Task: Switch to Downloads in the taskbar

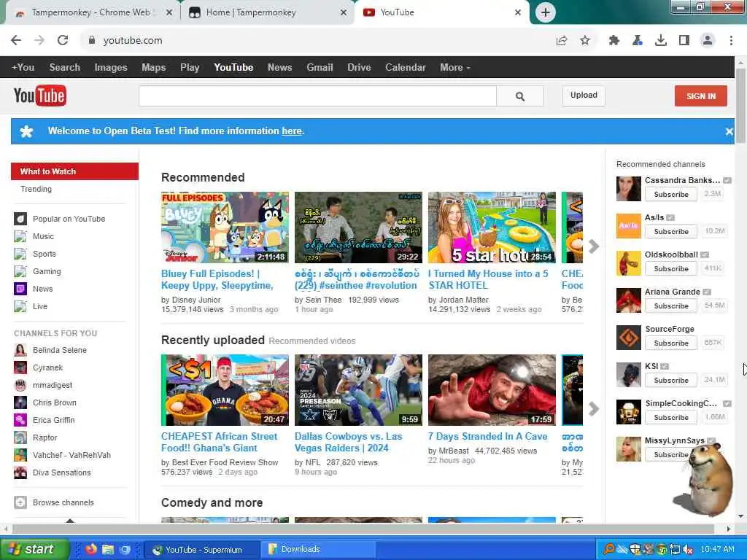Action: click(x=317, y=550)
